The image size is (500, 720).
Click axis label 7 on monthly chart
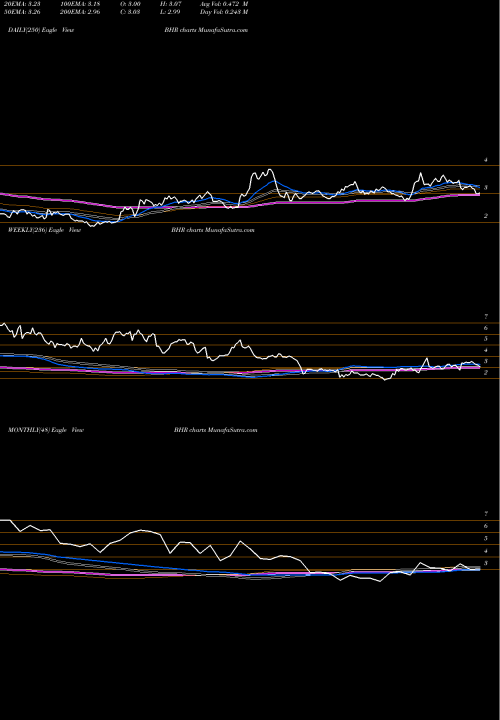486,514
